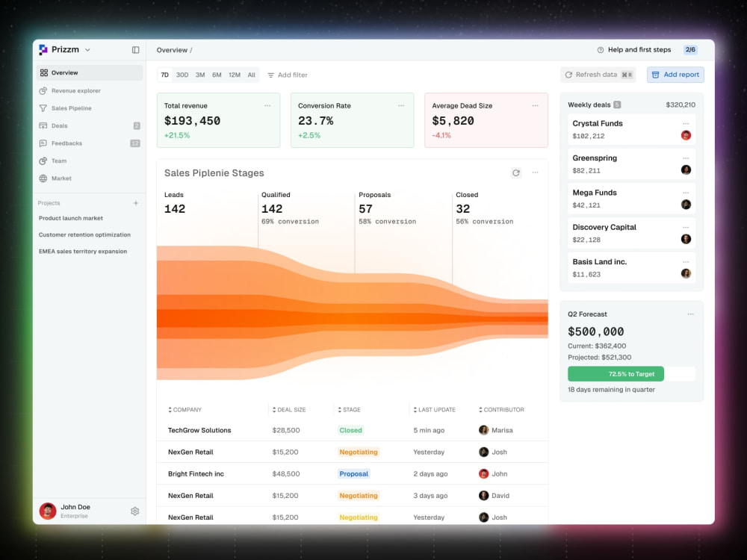
Task: Open Q2 Forecast options menu
Action: (x=690, y=314)
